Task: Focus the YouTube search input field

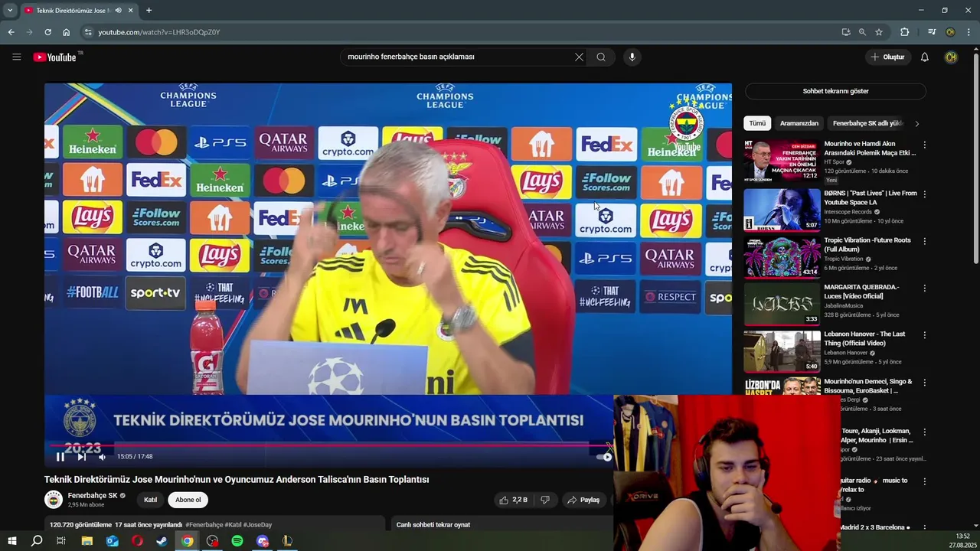Action: 458,57
